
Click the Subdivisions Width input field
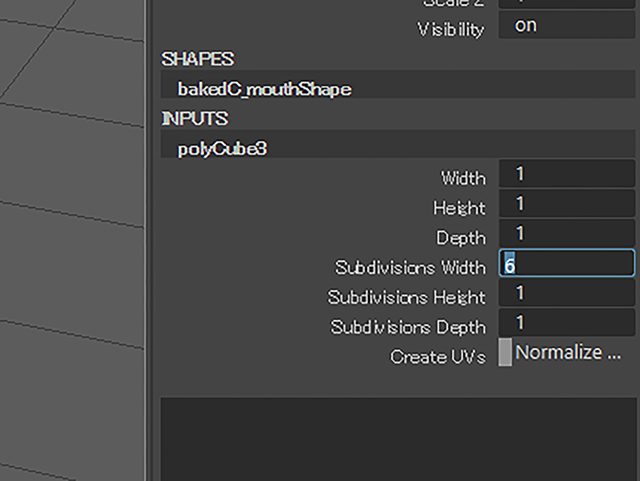567,263
